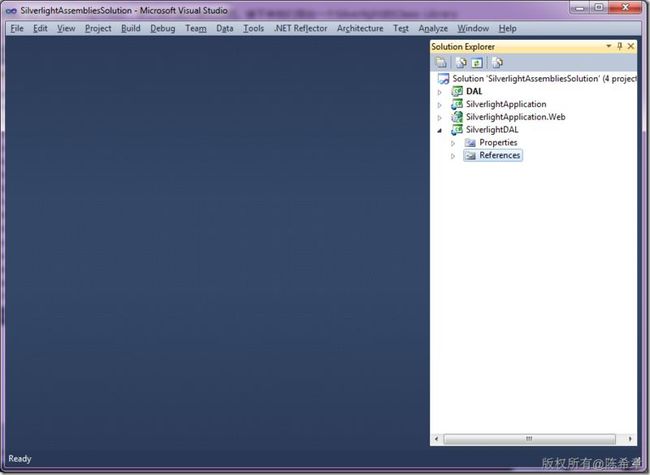Click the Show All Files toolbar icon
The height and width of the screenshot is (475, 650).
tap(461, 63)
